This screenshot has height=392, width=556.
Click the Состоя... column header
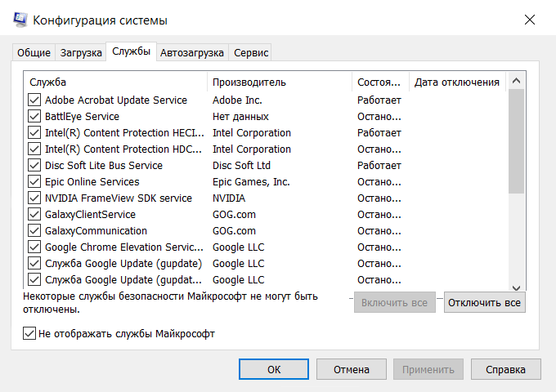pos(380,82)
